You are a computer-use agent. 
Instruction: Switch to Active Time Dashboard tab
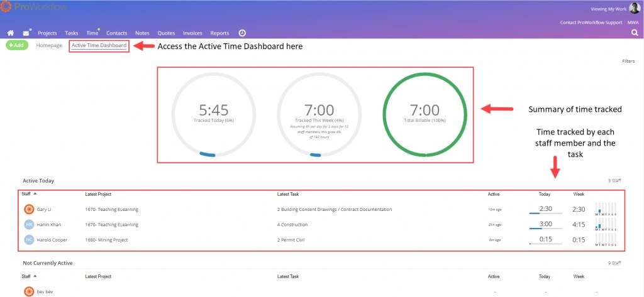pos(99,45)
